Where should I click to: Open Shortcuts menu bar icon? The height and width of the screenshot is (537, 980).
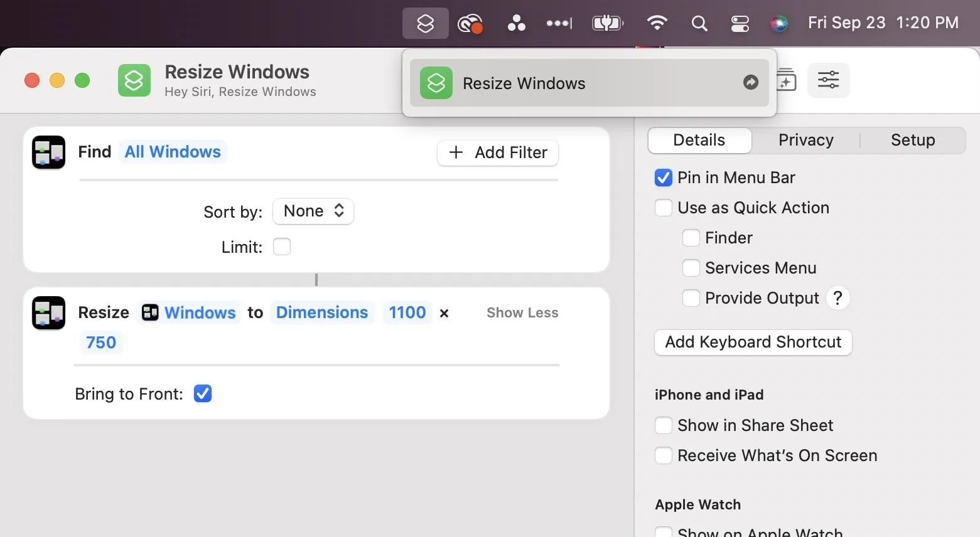426,24
